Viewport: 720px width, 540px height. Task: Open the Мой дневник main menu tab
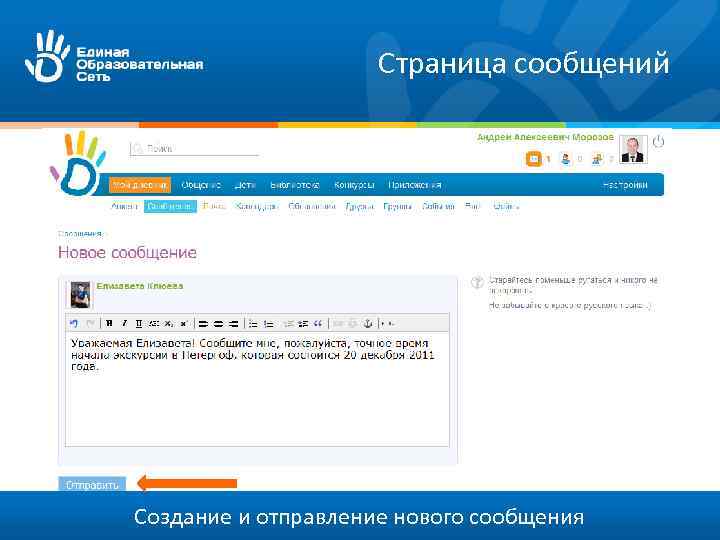[x=140, y=185]
